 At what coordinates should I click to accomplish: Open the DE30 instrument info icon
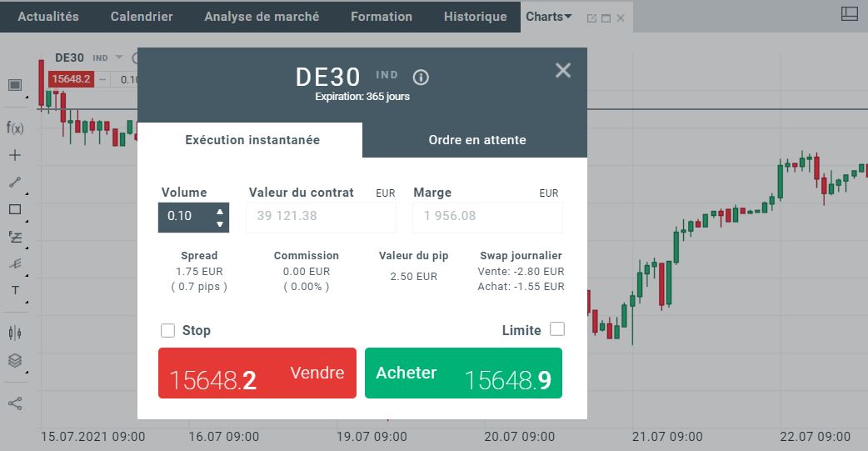[422, 78]
